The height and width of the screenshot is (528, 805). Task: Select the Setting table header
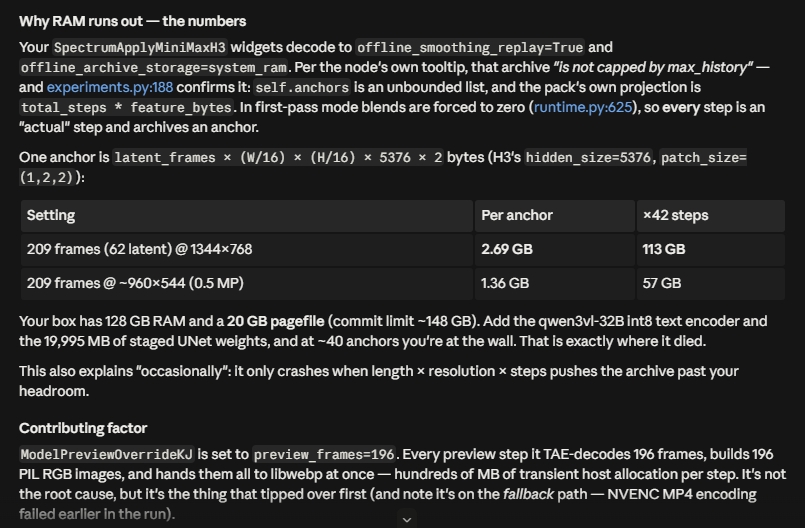click(x=247, y=216)
